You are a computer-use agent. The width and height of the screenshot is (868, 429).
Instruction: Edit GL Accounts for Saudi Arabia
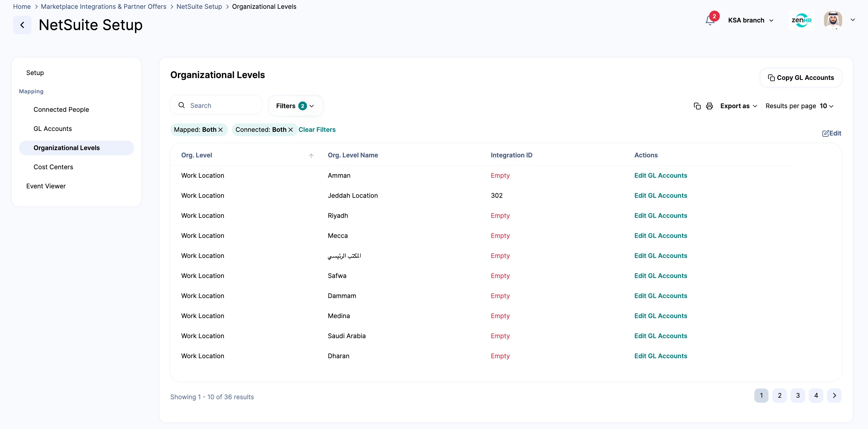pyautogui.click(x=661, y=336)
